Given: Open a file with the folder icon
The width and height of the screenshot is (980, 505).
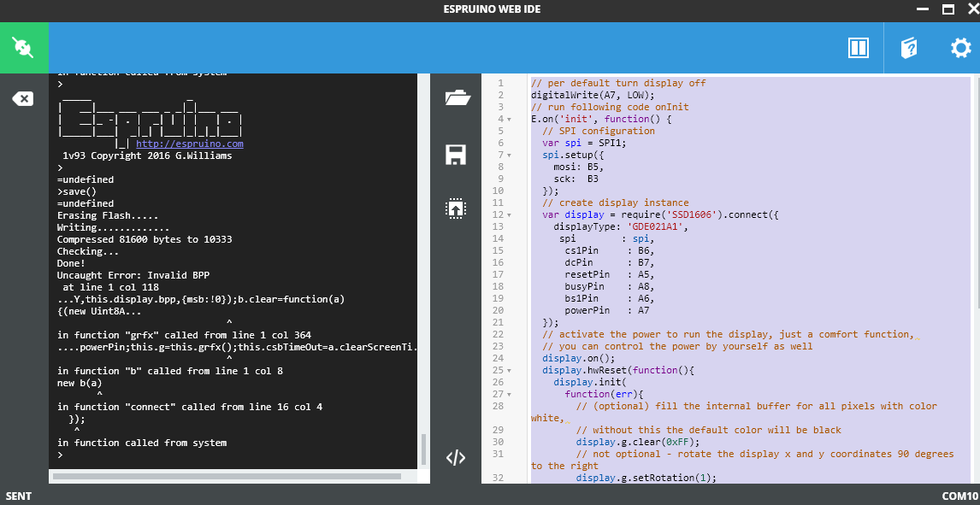Looking at the screenshot, I should [457, 98].
